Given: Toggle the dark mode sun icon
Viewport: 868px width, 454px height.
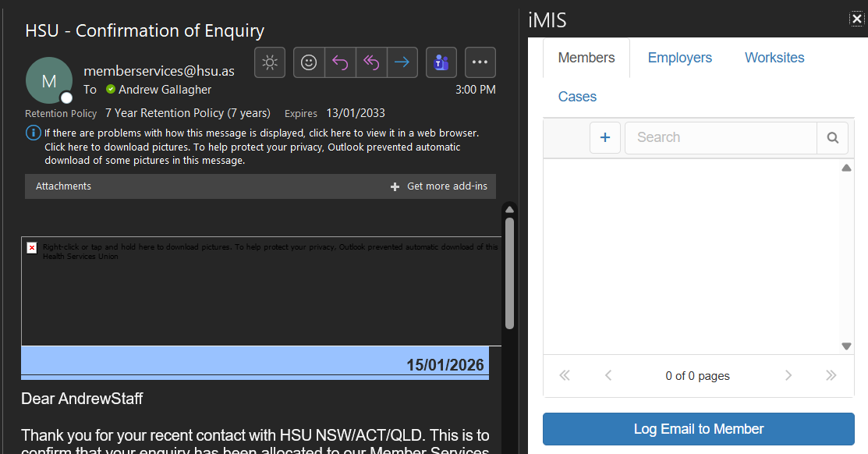Looking at the screenshot, I should 270,62.
